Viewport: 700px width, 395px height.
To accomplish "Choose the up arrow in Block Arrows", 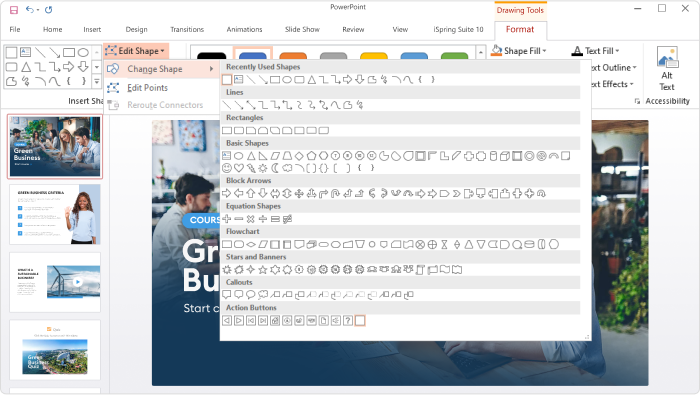I will click(x=251, y=193).
